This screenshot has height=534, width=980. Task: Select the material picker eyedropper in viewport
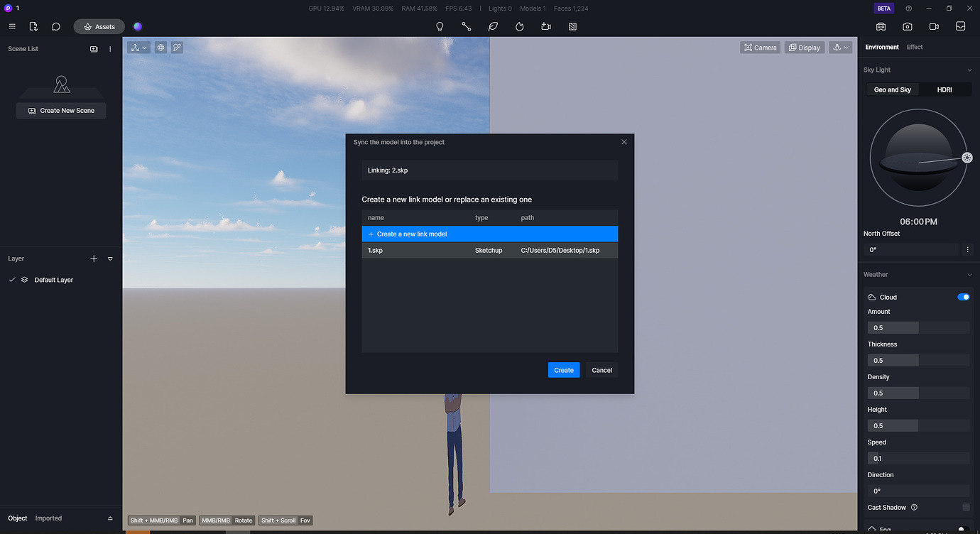[176, 47]
